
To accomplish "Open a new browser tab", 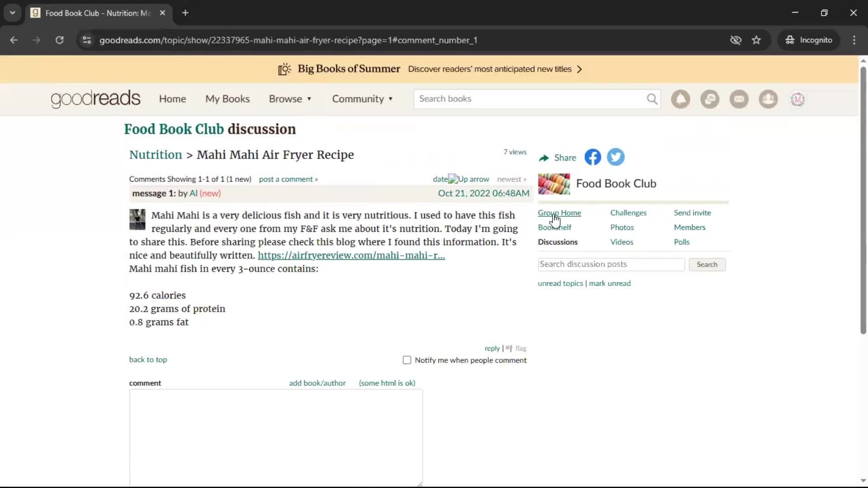I will [x=185, y=13].
